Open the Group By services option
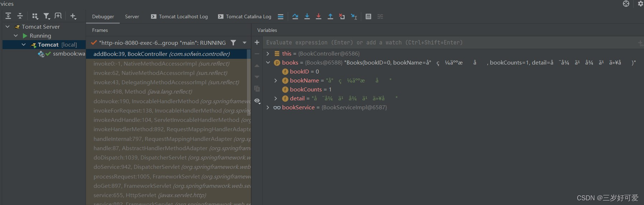This screenshot has width=644, height=205. (35, 16)
